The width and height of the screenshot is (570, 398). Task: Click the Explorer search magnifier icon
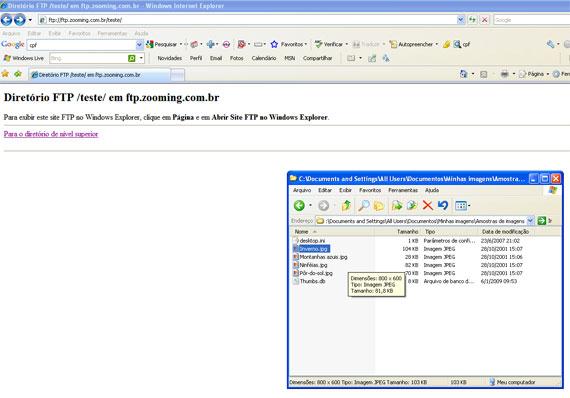pos(364,205)
